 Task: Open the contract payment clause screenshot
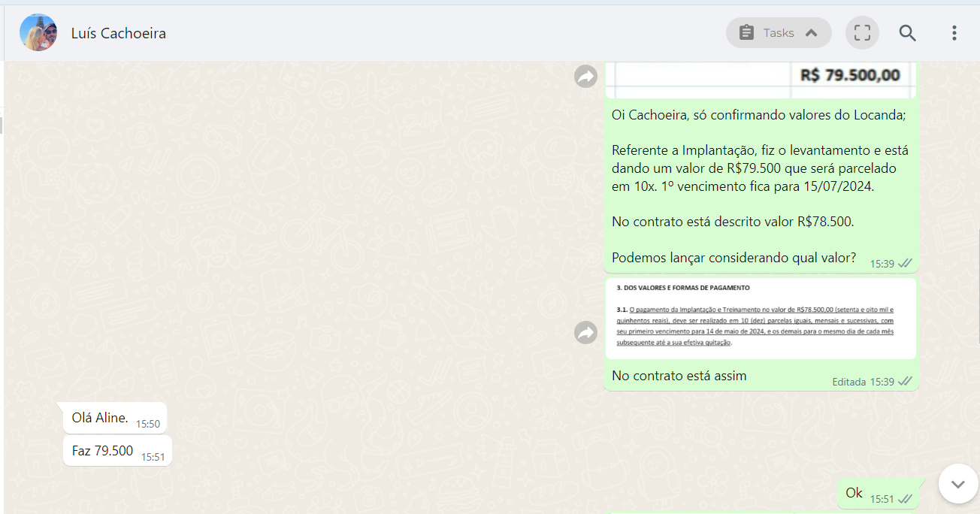tap(761, 319)
